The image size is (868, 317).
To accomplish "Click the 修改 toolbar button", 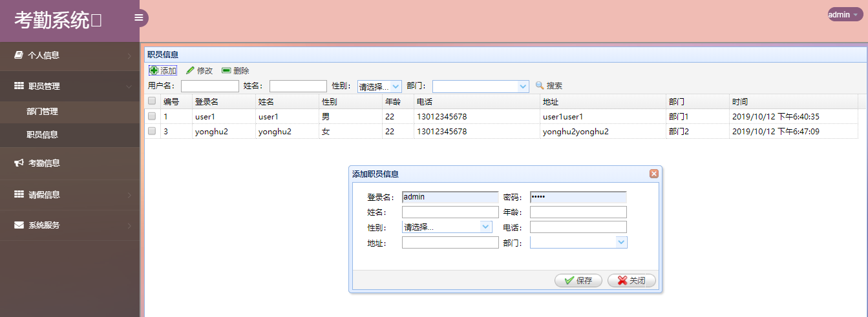I will pyautogui.click(x=199, y=70).
